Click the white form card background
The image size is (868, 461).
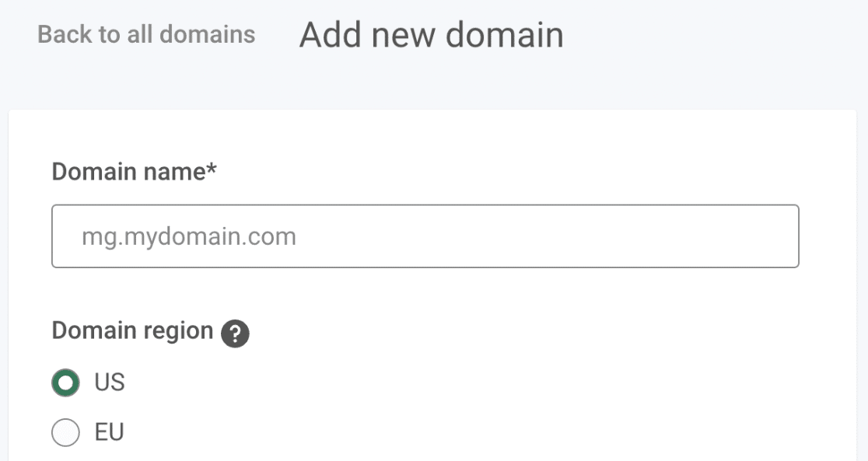[x=554, y=360]
